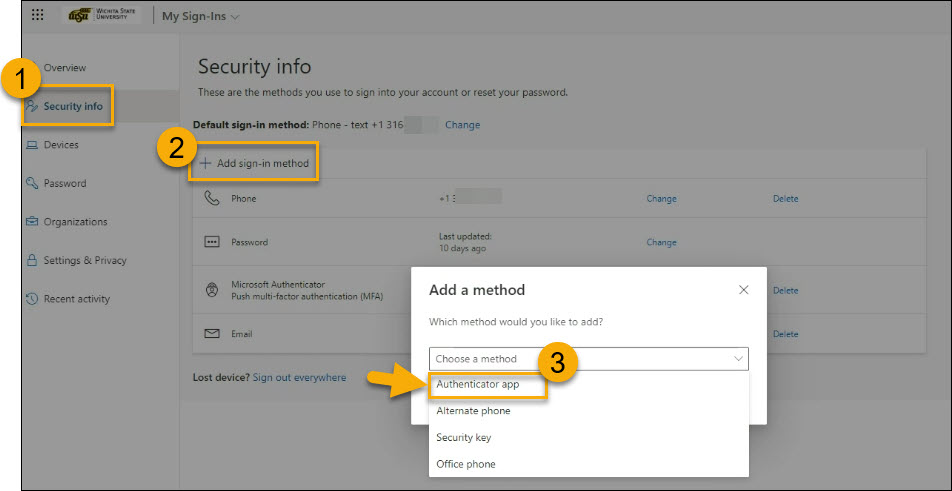Click the Wichita State University logo

point(102,15)
